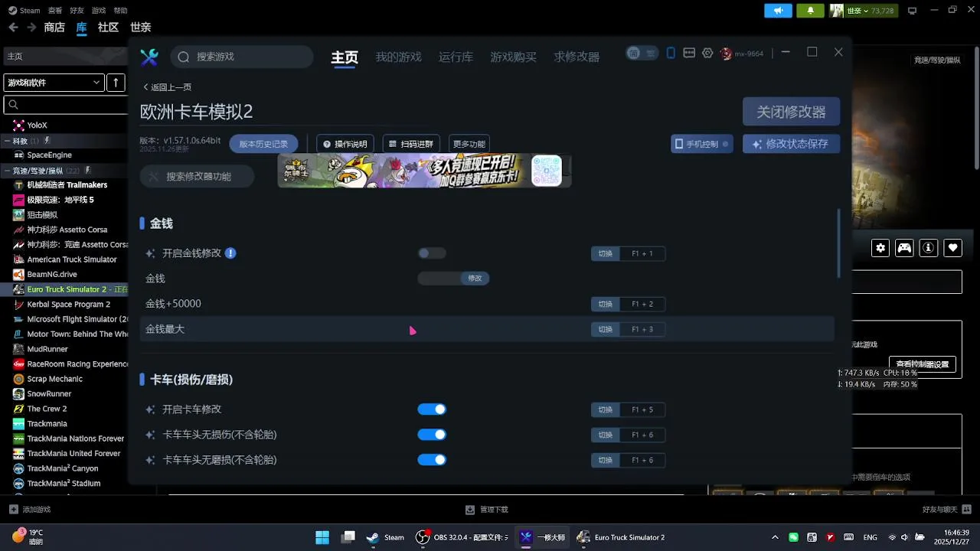The width and height of the screenshot is (980, 551).
Task: Open Windows Start button
Action: click(322, 537)
